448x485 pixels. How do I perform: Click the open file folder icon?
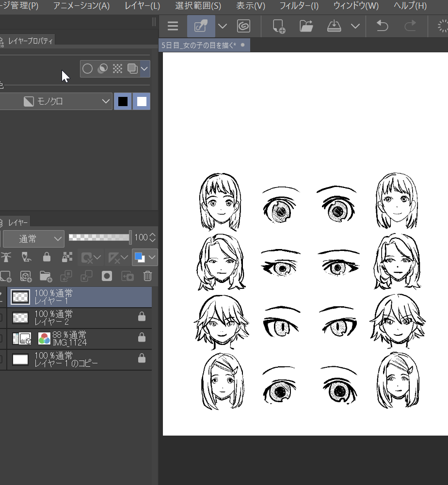coord(306,26)
